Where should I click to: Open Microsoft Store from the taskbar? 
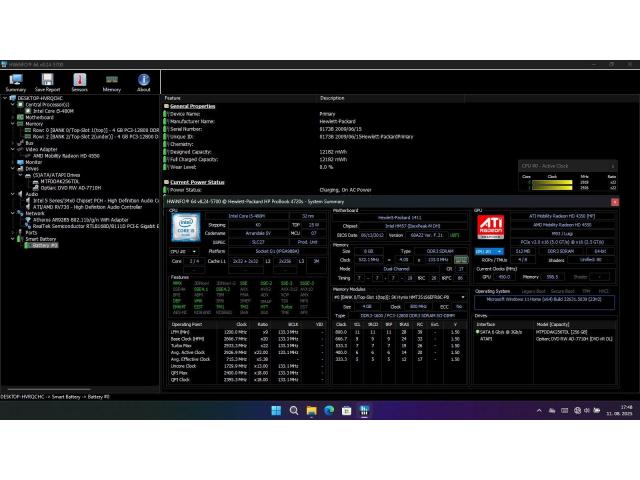[x=347, y=410]
